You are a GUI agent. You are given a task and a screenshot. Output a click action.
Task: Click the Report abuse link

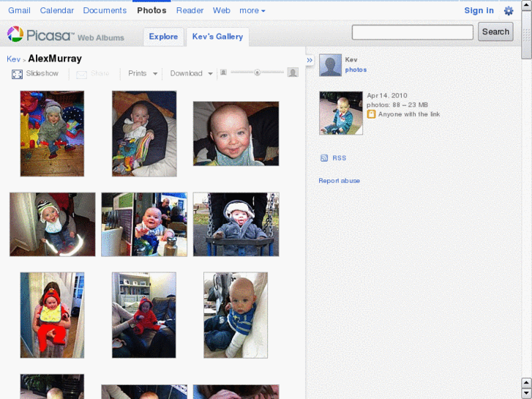339,181
